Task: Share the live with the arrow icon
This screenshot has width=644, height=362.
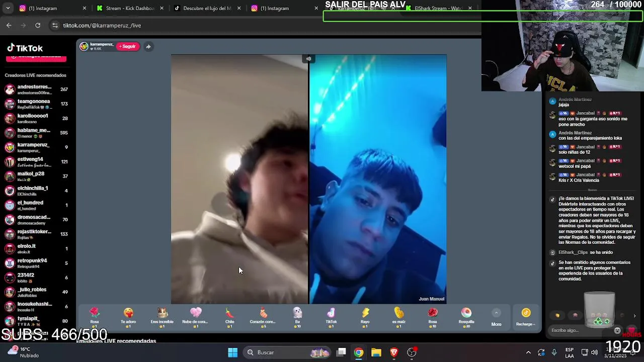Action: click(148, 46)
